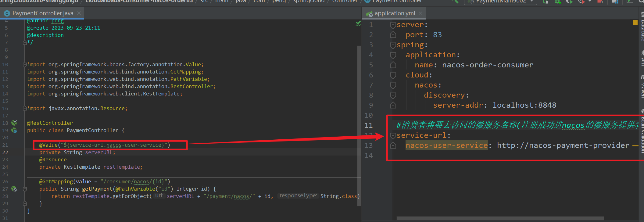Click the "/payment/nacos/" string literal
The width and height of the screenshot is (644, 222).
point(229,196)
